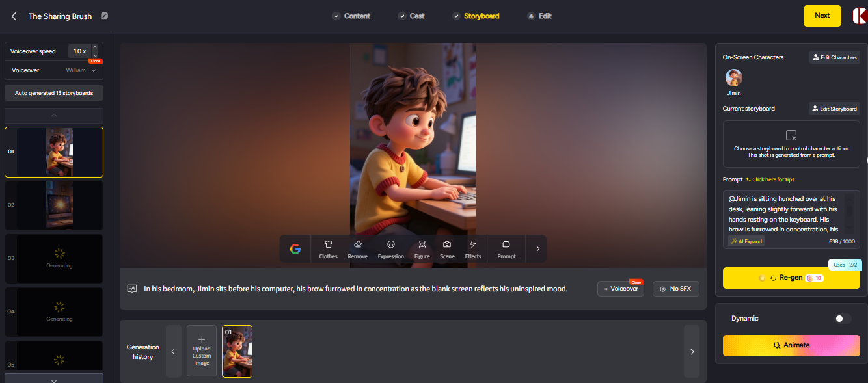
Task: Select the Figure tool
Action: click(x=422, y=249)
